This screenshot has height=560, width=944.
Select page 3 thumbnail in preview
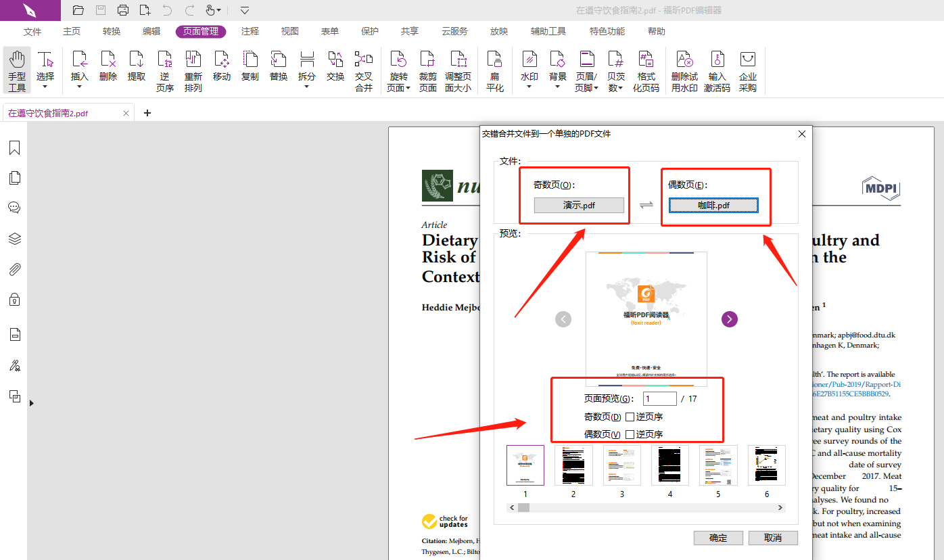(x=621, y=465)
